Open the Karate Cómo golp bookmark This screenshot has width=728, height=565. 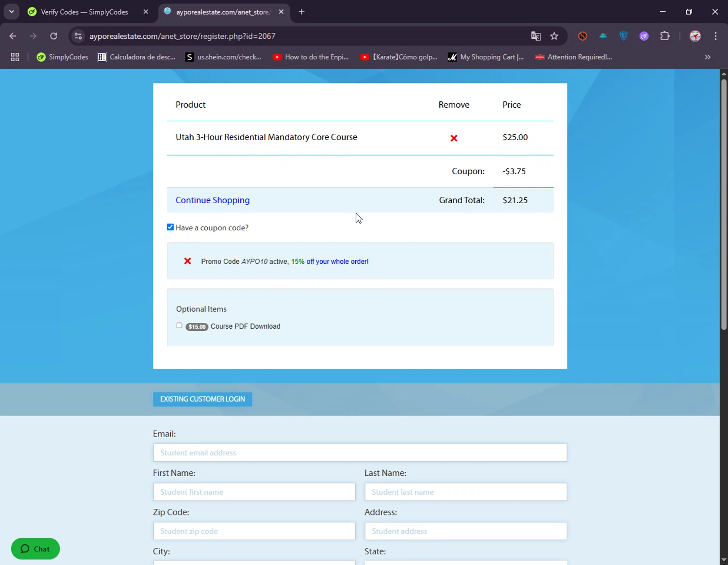point(399,57)
